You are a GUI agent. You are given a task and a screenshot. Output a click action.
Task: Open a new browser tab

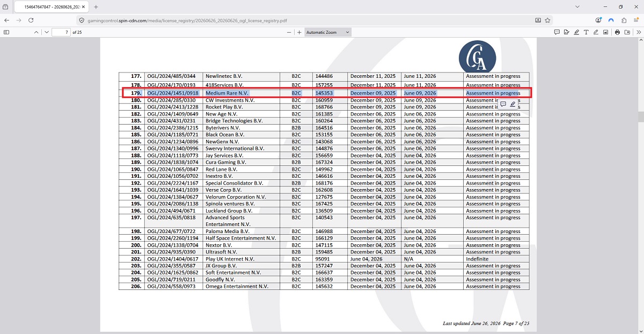(96, 7)
